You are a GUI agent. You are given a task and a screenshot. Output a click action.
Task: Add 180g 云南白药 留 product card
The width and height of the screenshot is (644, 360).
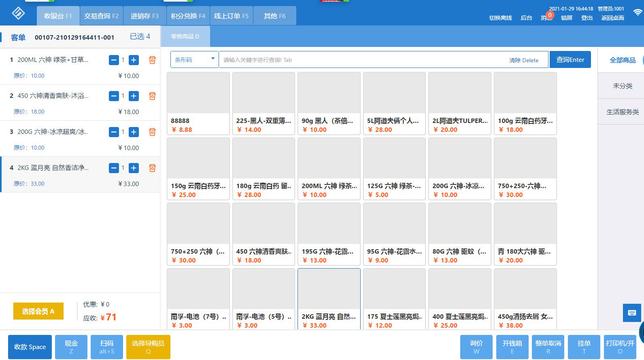(x=264, y=169)
